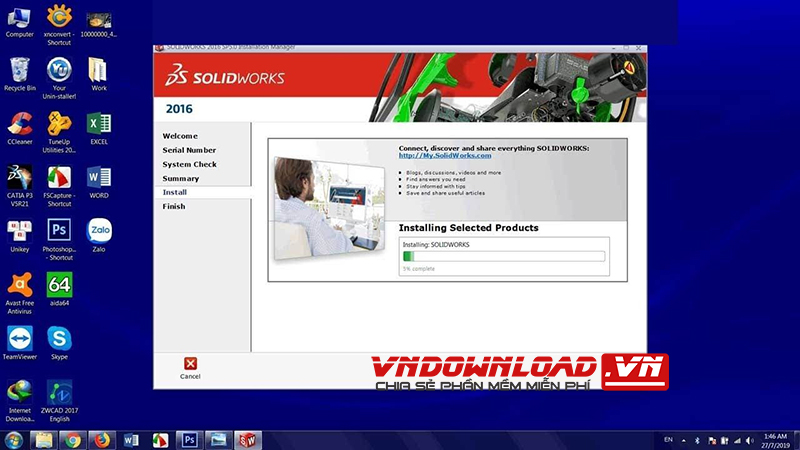Open Word from the taskbar
Screen dimensions: 800x450
[131, 440]
